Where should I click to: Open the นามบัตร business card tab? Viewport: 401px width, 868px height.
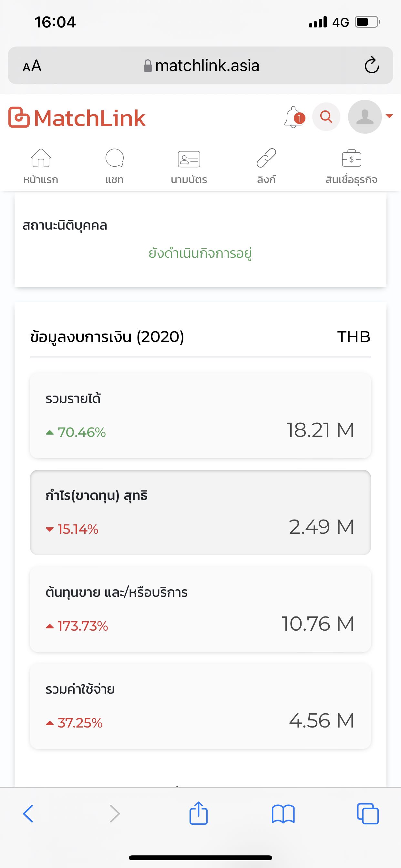tap(189, 166)
